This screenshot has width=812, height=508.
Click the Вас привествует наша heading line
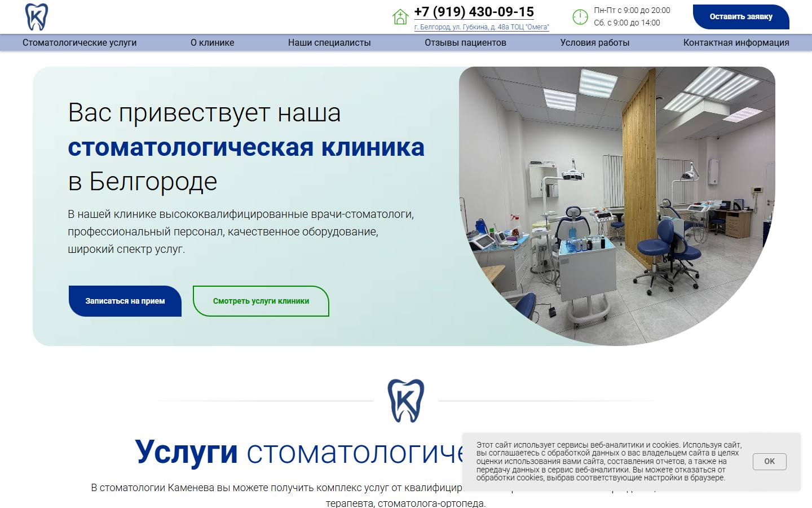tap(204, 112)
